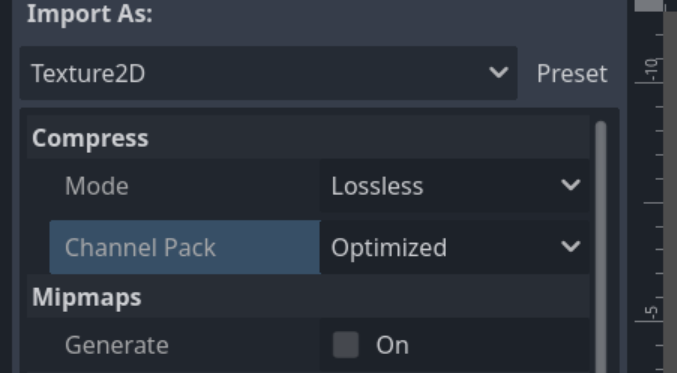Enable the Generate mipmaps checkbox

point(345,345)
